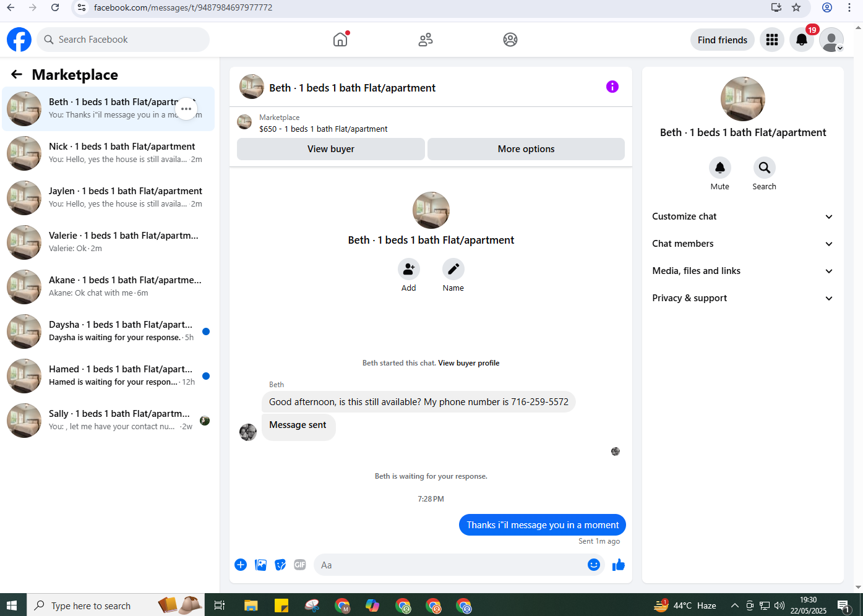View site information in the address bar

tap(81, 7)
